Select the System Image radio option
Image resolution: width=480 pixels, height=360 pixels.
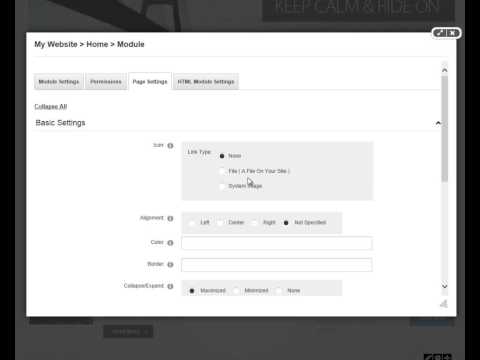click(222, 186)
